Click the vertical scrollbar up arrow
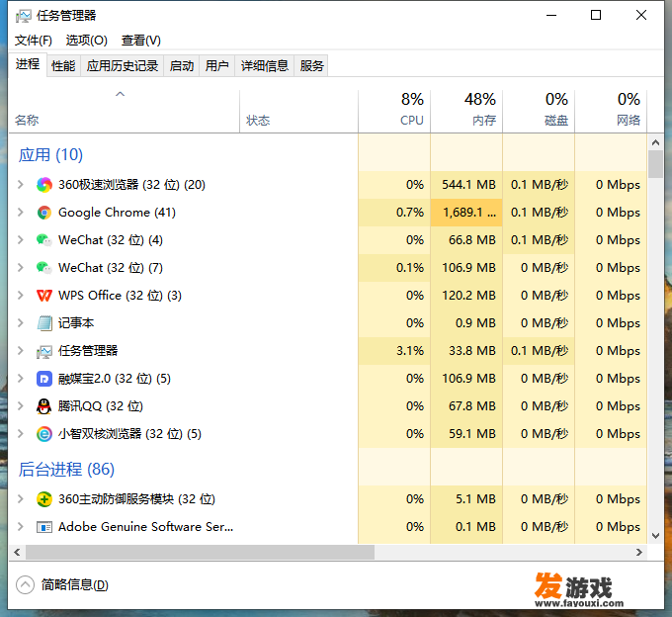The width and height of the screenshot is (672, 617). click(x=655, y=142)
